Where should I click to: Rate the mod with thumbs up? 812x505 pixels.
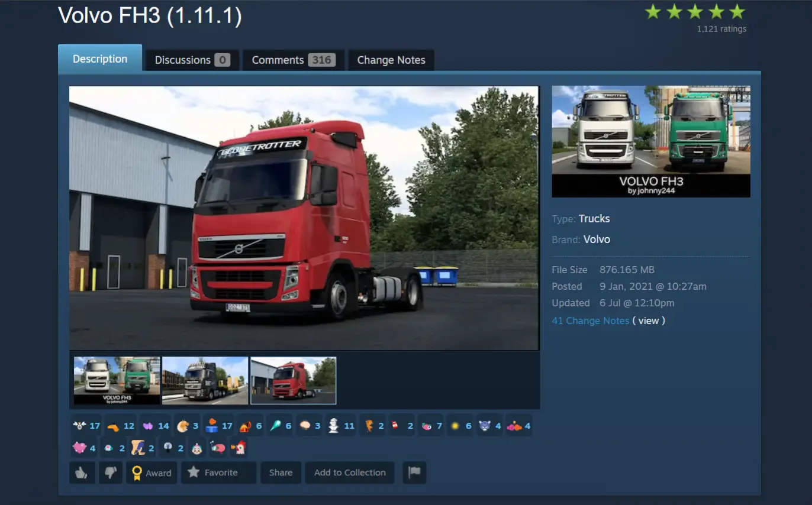[82, 472]
